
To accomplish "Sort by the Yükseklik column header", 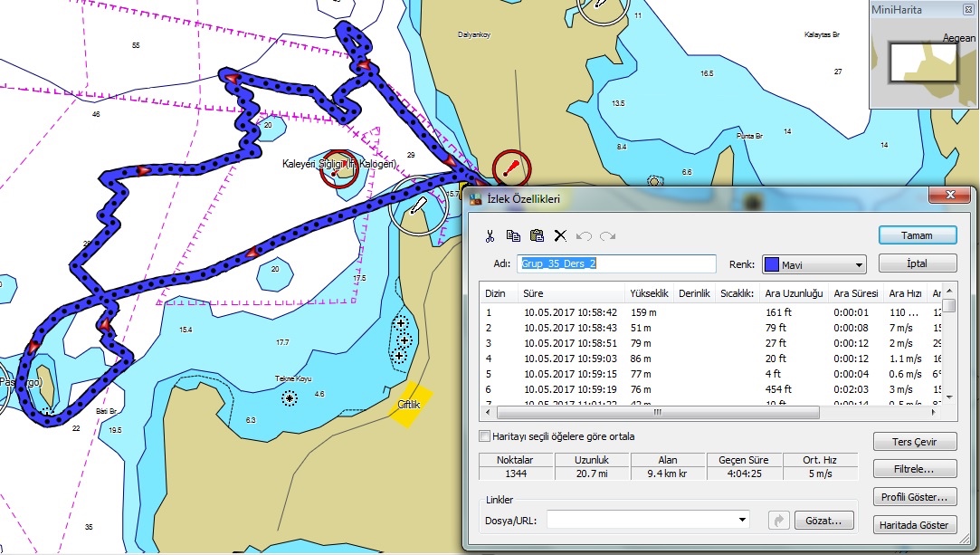I will coord(649,293).
